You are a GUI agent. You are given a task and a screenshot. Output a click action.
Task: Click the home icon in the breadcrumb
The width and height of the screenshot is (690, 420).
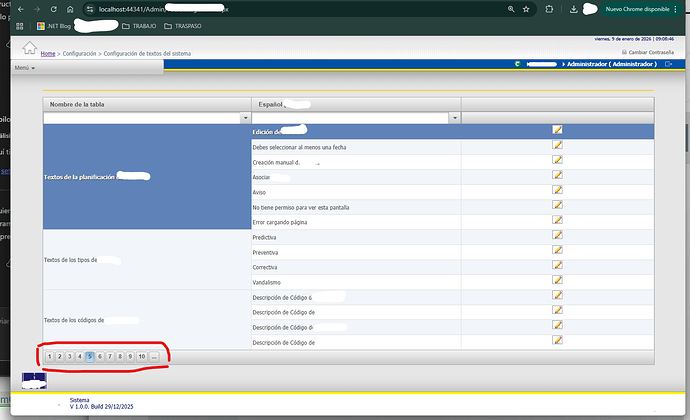tap(29, 49)
